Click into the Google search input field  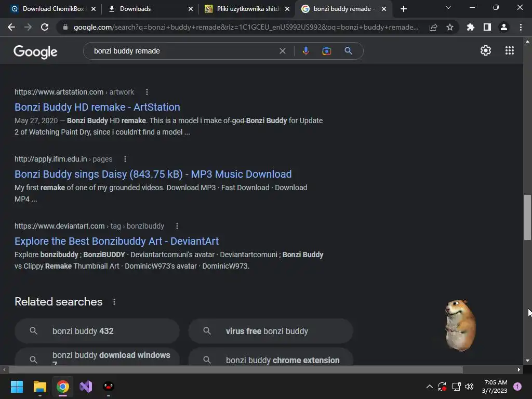click(183, 51)
